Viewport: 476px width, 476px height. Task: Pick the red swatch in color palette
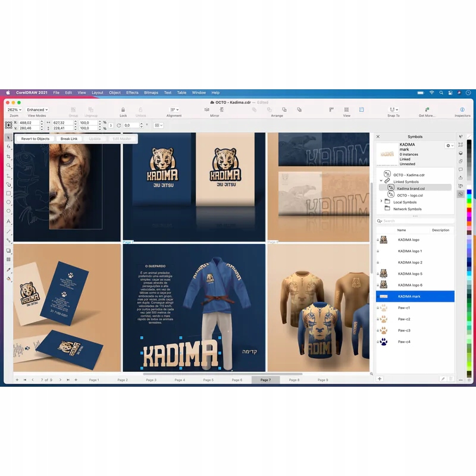469,210
